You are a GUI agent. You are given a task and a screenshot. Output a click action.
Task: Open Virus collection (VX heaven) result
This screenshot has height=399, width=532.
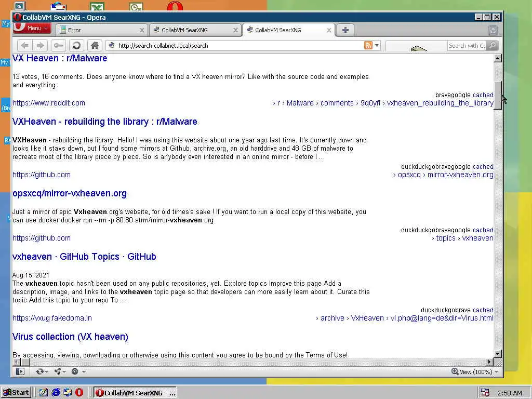(x=70, y=337)
